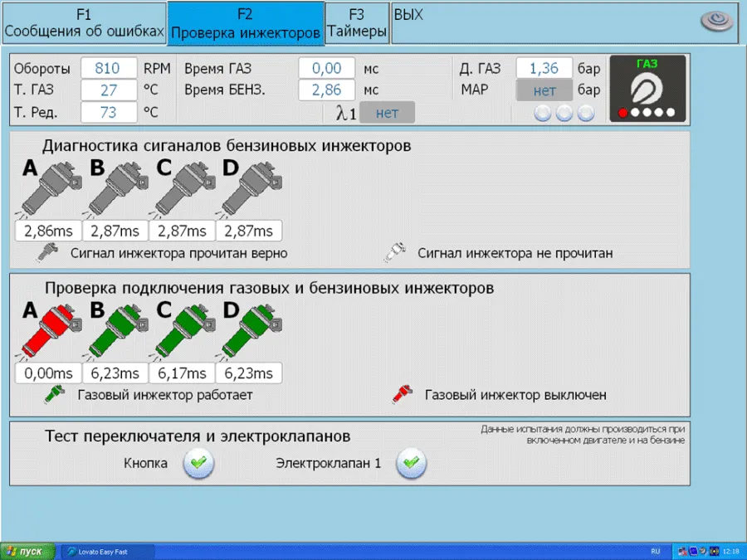The width and height of the screenshot is (747, 560).
Task: Click petrol injector C time 2,87ms
Action: pos(182,231)
